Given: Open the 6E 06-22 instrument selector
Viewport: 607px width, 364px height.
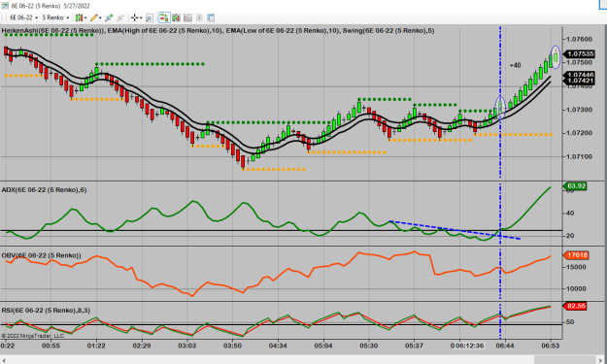Looking at the screenshot, I should coord(23,17).
